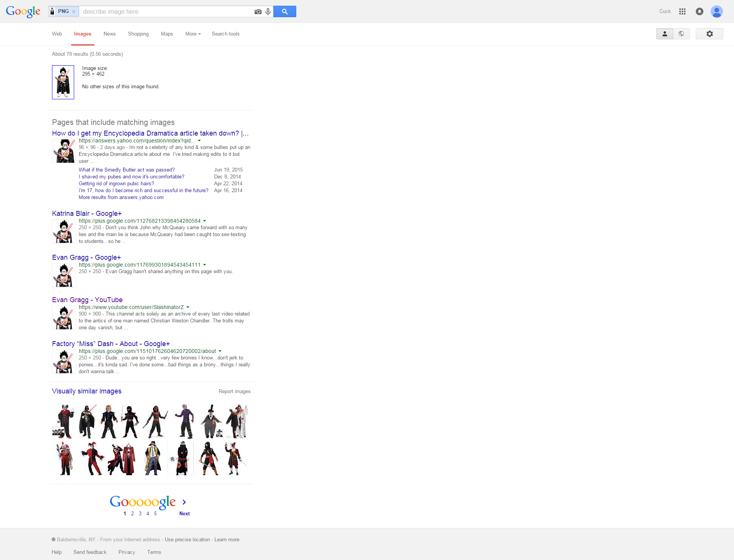
Task: Open first similar image of clown costume
Action: [x=64, y=421]
